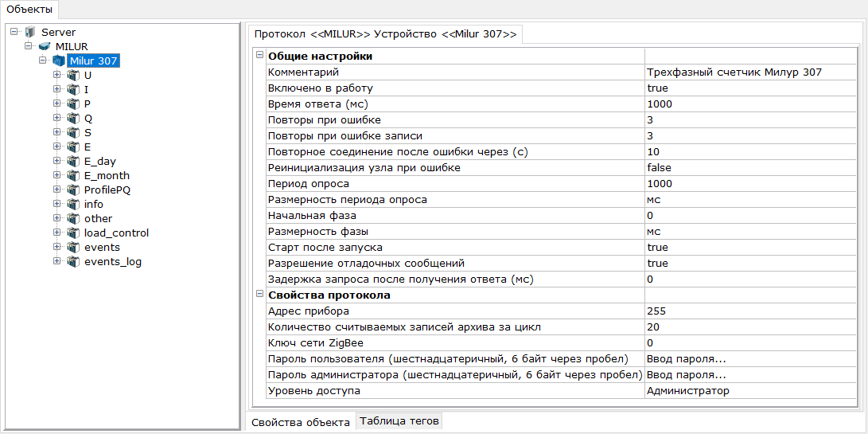Edit Повторное соединение после ошибки value 10
Screen dimensions: 868x434
pos(749,152)
